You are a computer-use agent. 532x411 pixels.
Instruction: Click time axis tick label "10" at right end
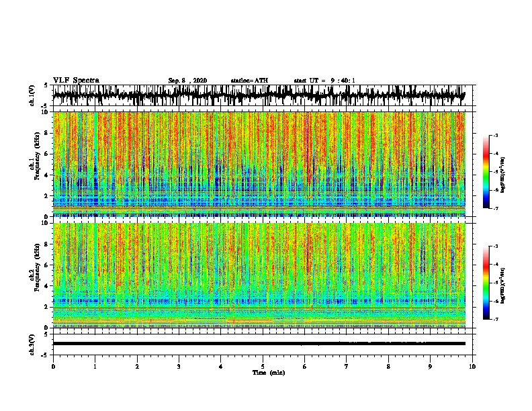click(x=472, y=367)
